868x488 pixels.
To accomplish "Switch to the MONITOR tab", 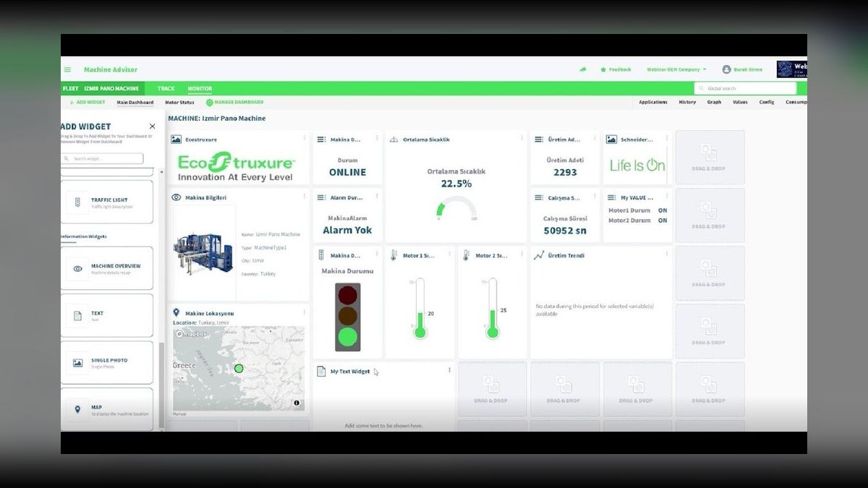I will point(200,88).
